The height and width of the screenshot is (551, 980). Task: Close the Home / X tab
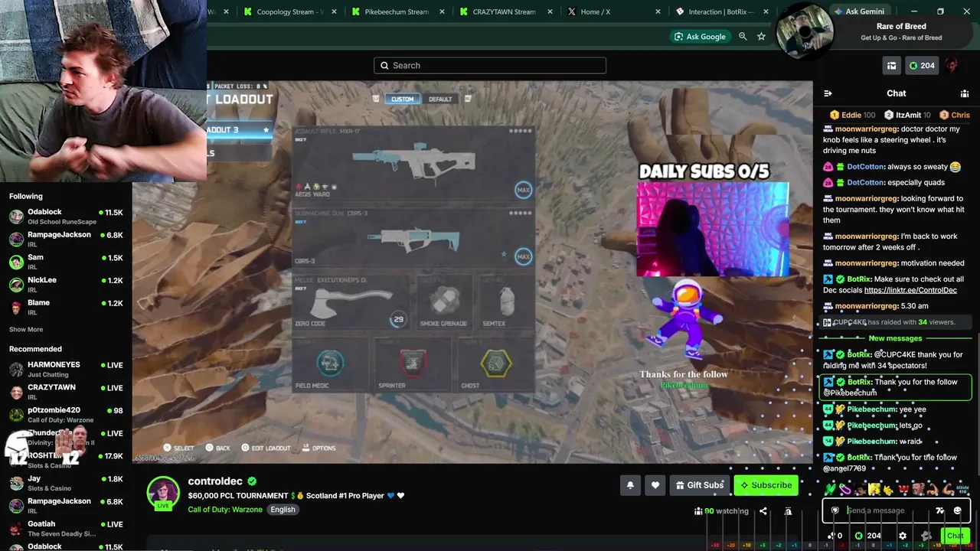pos(658,11)
